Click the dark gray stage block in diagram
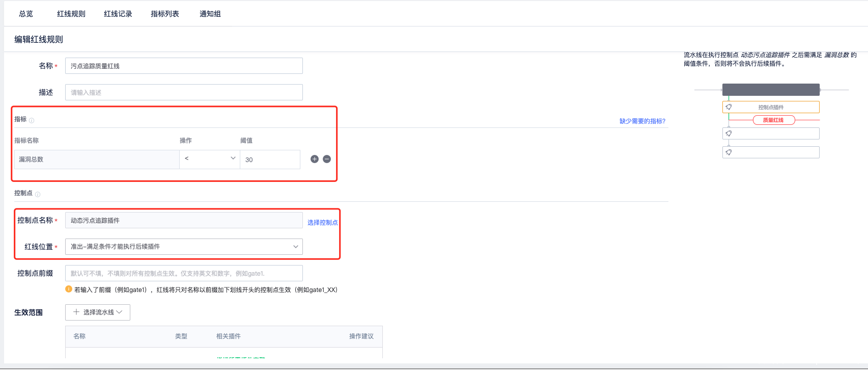This screenshot has width=868, height=370. pos(771,90)
